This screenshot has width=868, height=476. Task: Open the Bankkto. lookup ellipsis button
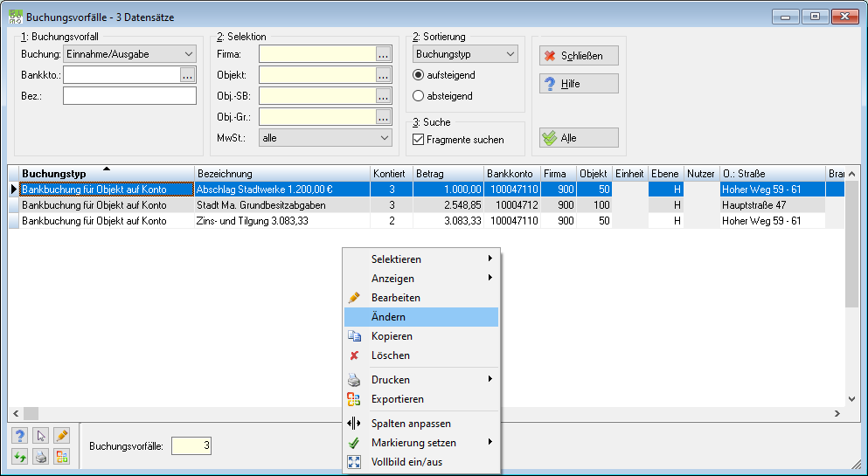[188, 74]
